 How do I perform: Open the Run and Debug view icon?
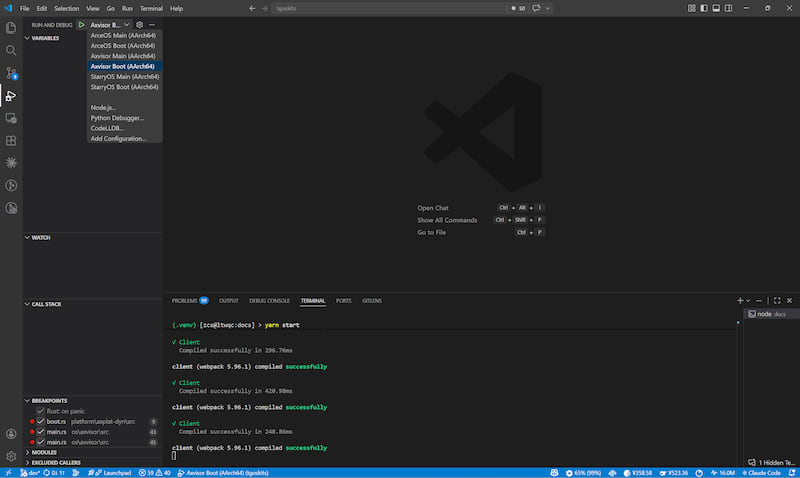(x=11, y=96)
